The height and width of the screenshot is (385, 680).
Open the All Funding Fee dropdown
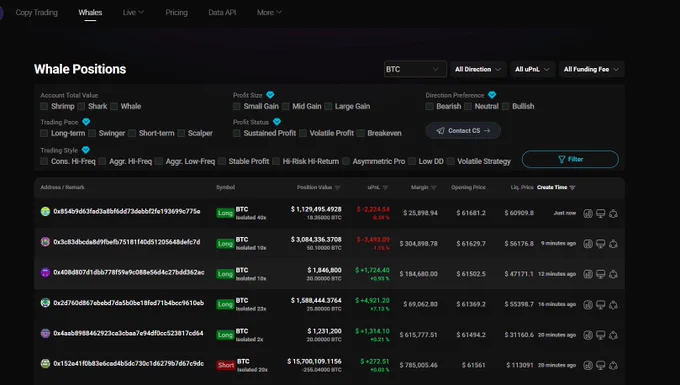[x=592, y=69]
